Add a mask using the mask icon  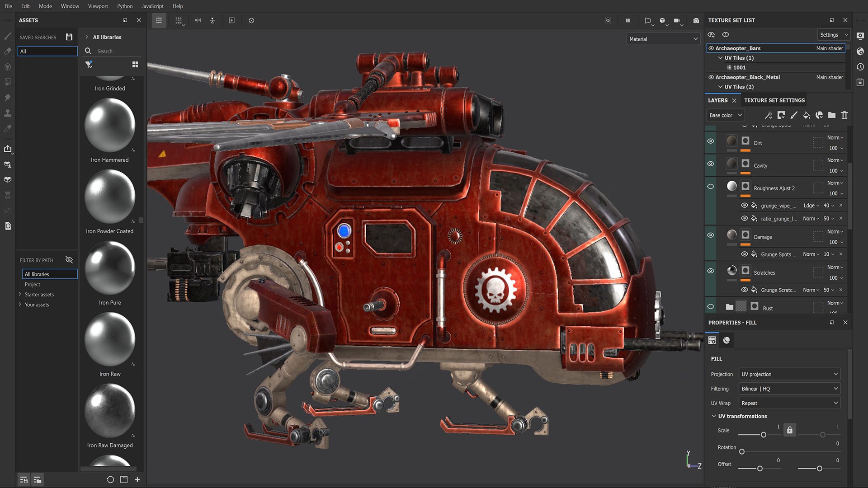[x=781, y=115]
